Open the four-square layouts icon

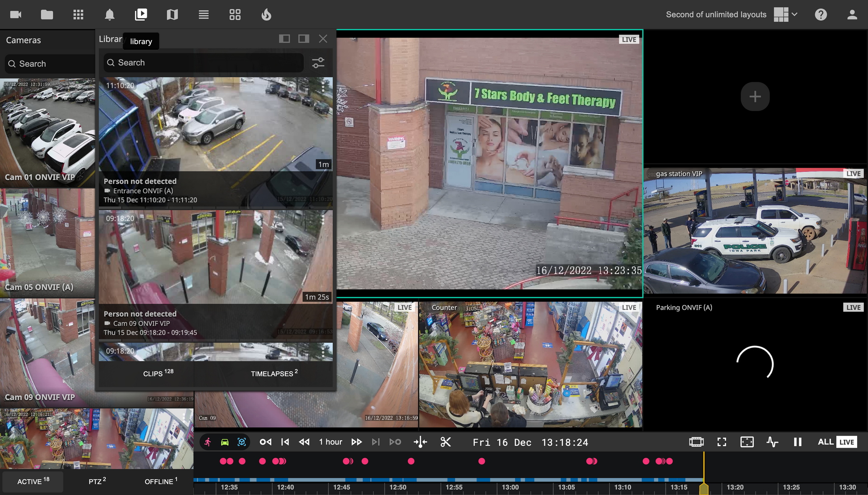[x=235, y=14]
